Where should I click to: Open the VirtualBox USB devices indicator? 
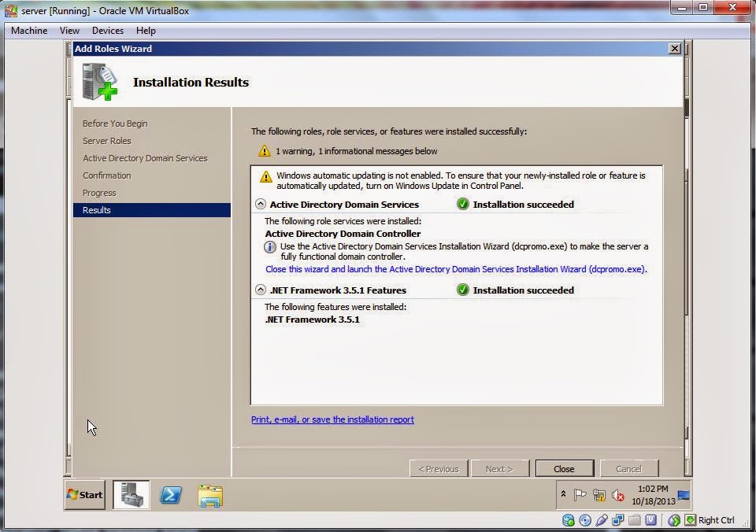[x=601, y=520]
